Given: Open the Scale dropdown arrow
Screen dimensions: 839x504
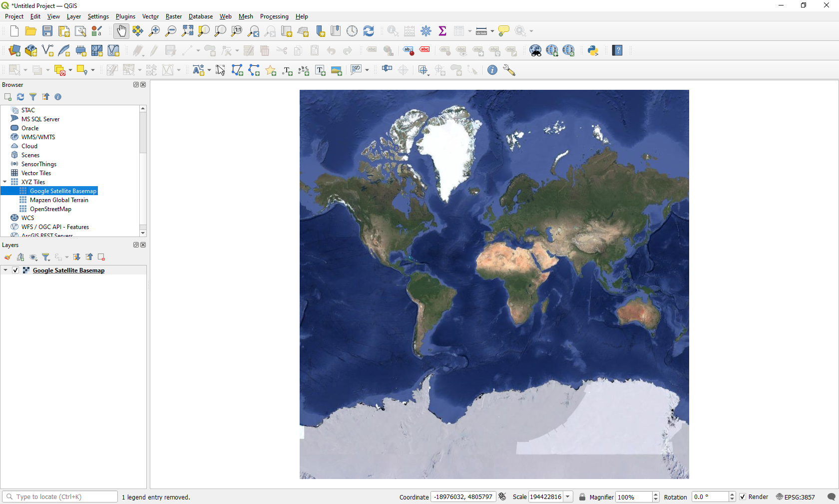Looking at the screenshot, I should [568, 497].
